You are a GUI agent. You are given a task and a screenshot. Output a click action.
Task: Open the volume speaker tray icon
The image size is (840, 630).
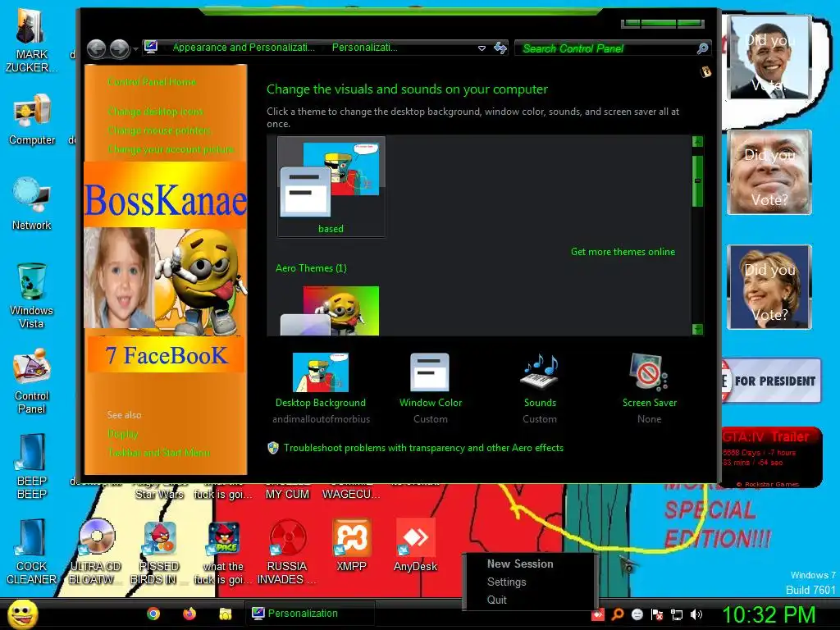pos(696,614)
